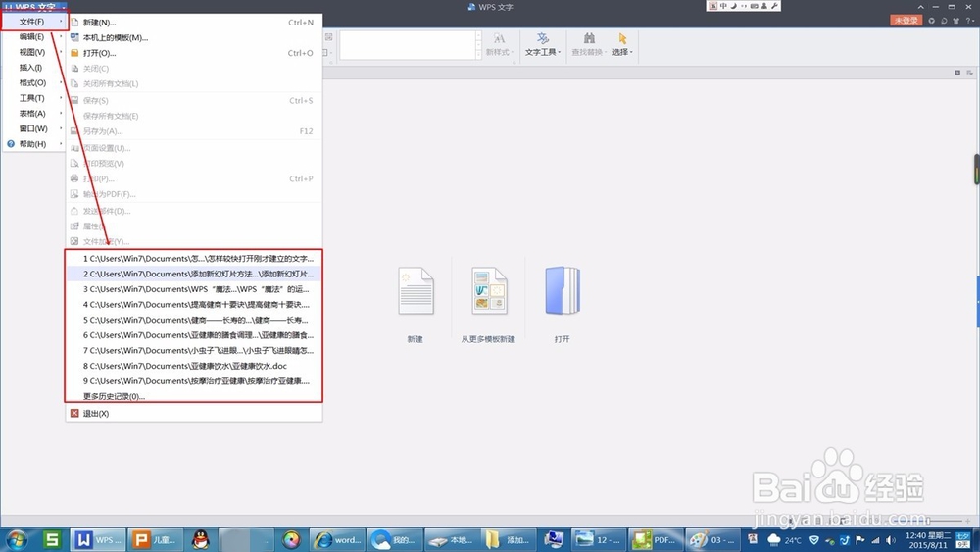Image resolution: width=980 pixels, height=552 pixels.
Task: Open recent file 5 健商——长寿的
Action: (194, 320)
